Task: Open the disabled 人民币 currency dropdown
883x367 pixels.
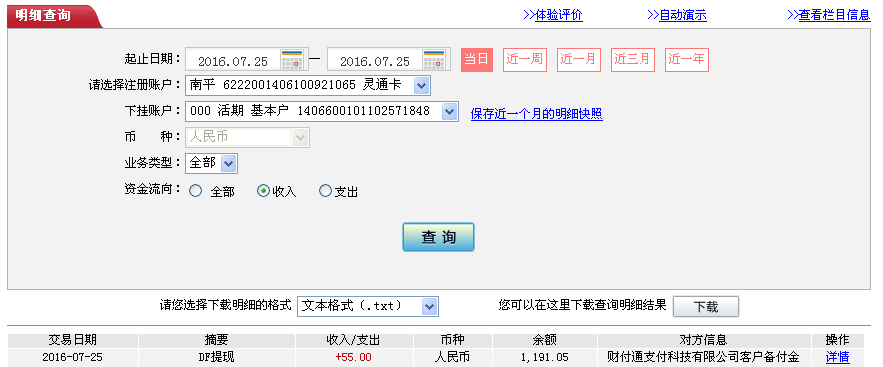Action: (x=301, y=137)
